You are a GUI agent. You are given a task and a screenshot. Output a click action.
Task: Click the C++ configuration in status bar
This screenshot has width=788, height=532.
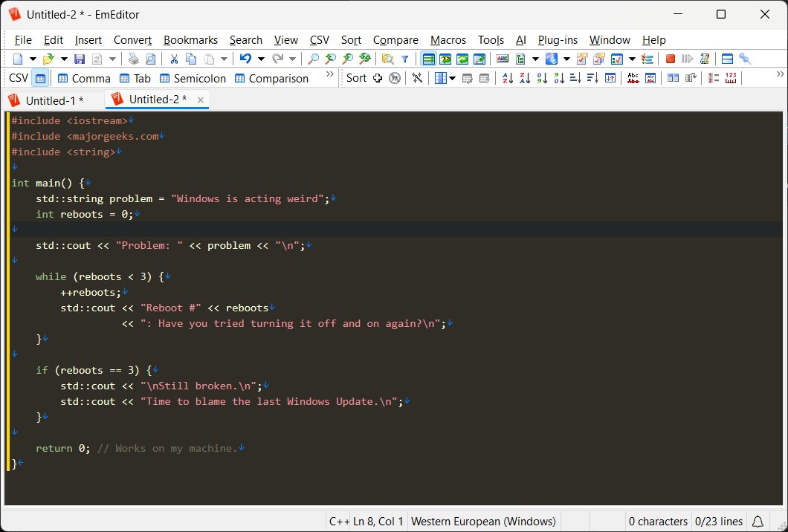(339, 522)
